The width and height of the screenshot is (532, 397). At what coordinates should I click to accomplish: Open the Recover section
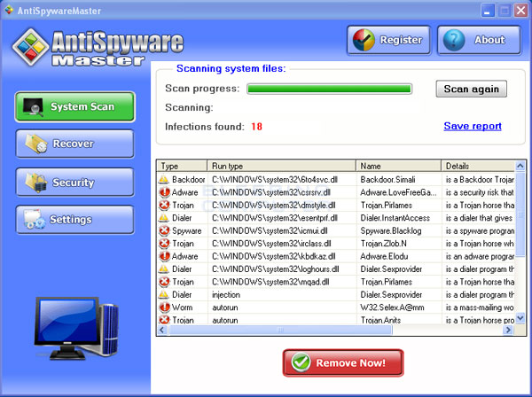(75, 144)
